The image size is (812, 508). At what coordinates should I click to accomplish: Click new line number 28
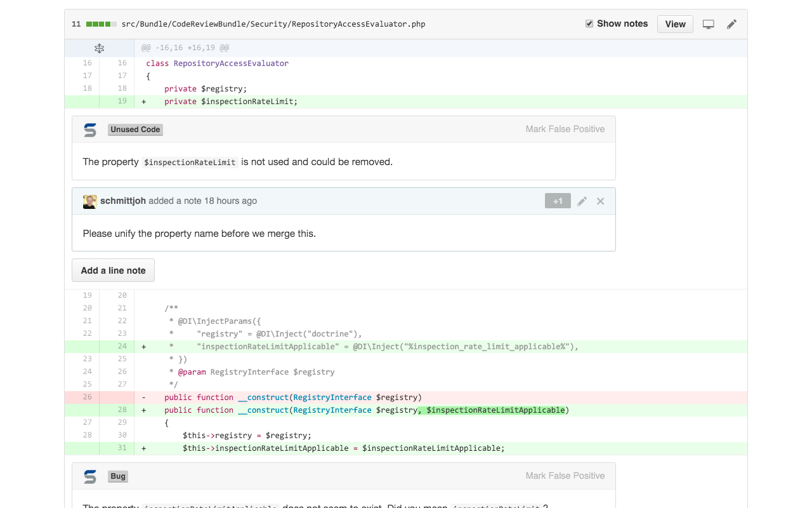coord(122,410)
